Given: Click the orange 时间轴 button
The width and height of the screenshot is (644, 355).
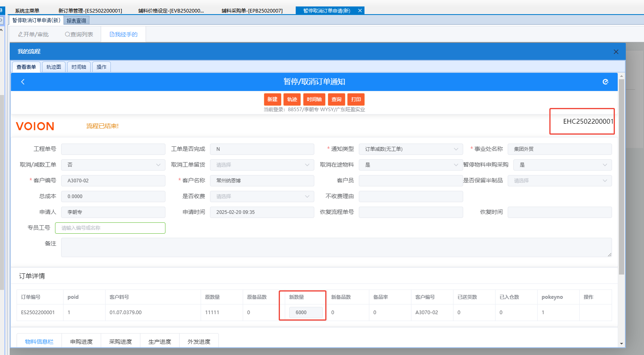Looking at the screenshot, I should point(314,99).
